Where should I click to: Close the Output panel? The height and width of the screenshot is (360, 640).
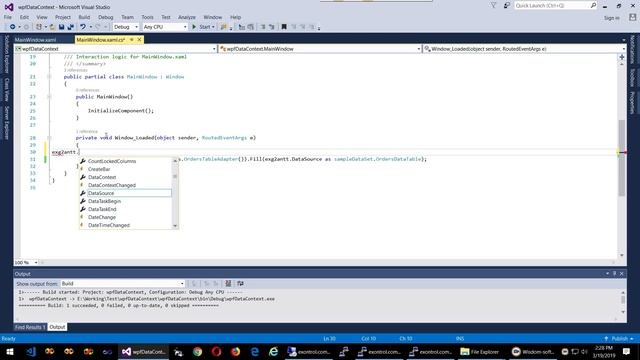pyautogui.click(x=622, y=273)
